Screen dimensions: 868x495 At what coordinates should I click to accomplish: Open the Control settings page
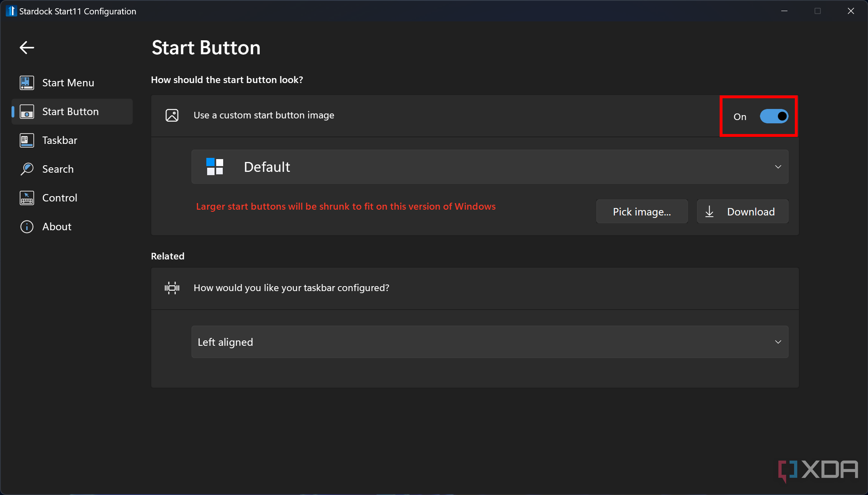coord(72,198)
